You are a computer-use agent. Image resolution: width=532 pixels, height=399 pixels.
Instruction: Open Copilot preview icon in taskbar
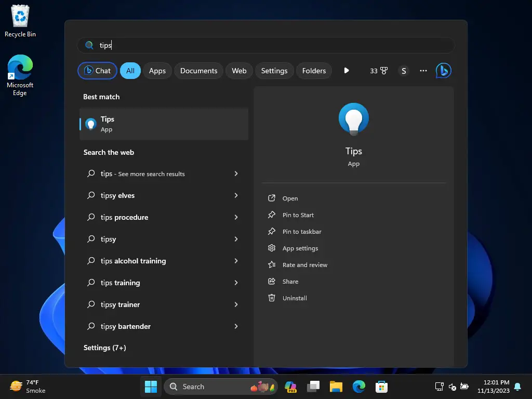tap(290, 387)
